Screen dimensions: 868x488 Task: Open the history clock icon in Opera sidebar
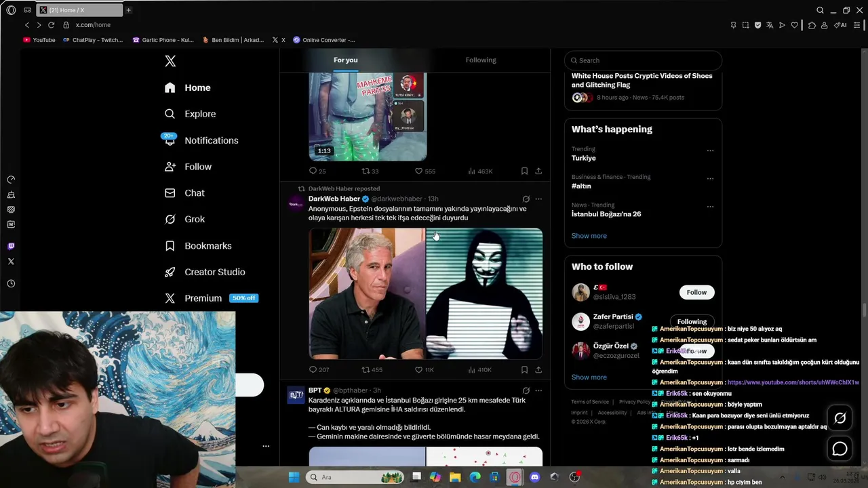(11, 284)
